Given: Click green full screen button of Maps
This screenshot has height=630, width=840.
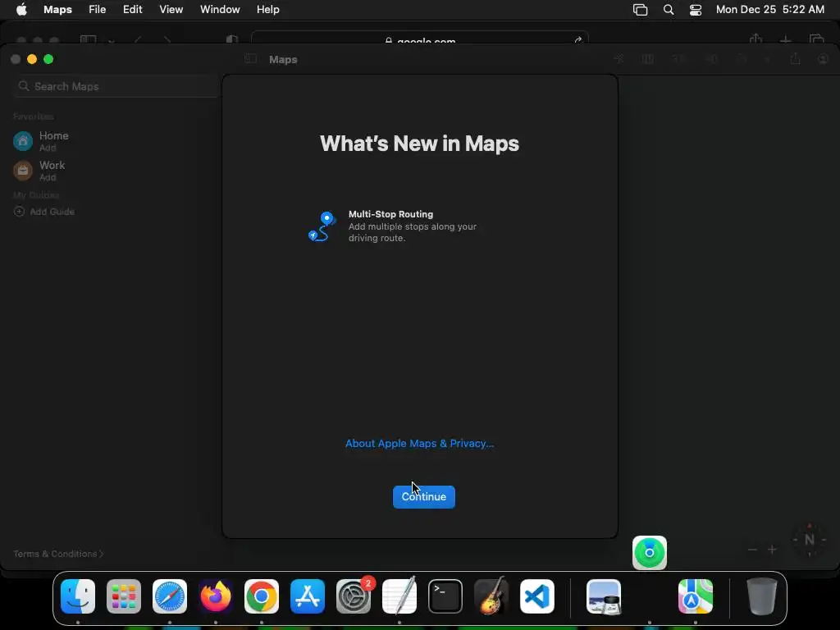Looking at the screenshot, I should click(x=48, y=59).
